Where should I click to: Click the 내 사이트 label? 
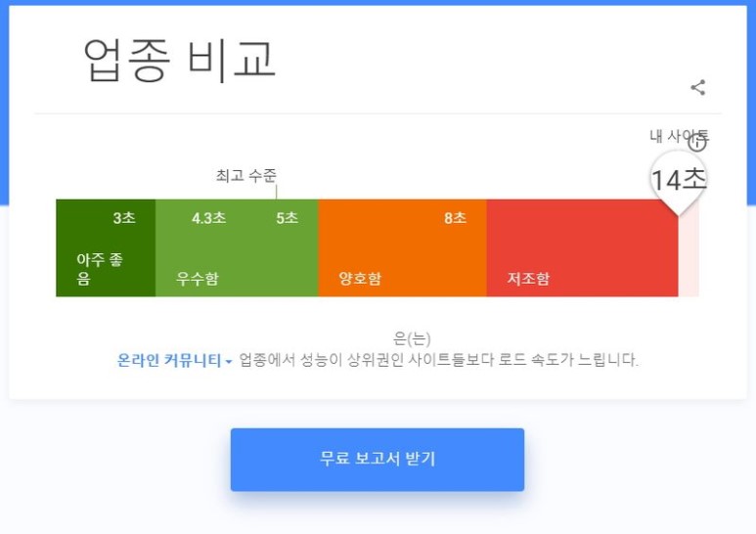pyautogui.click(x=673, y=136)
